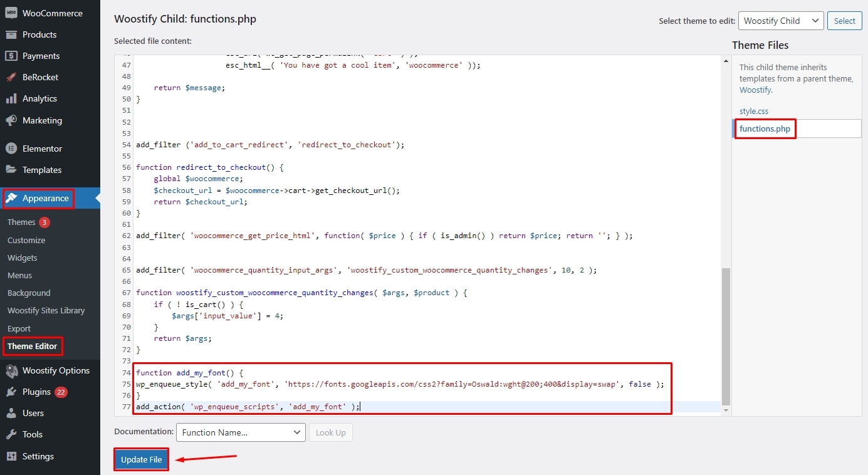Select functions.php in Theme Files

coord(765,128)
